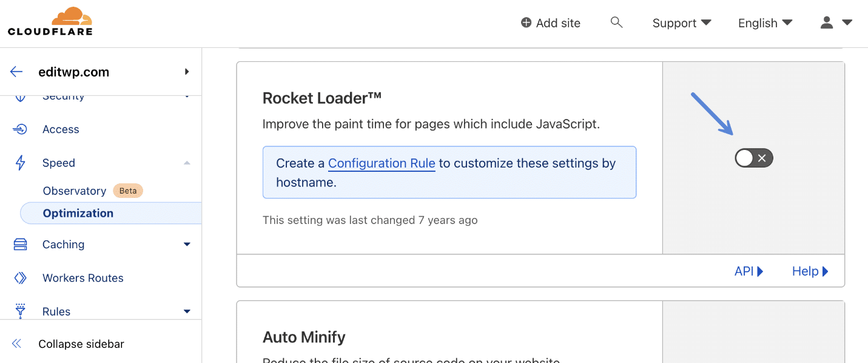Screen dimensions: 868x363
Task: Select Optimization in the Speed menu
Action: pos(78,213)
